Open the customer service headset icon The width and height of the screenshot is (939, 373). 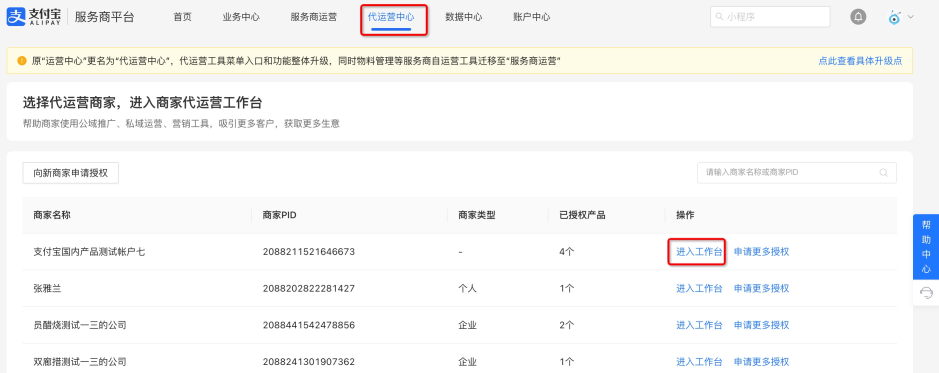[x=926, y=292]
